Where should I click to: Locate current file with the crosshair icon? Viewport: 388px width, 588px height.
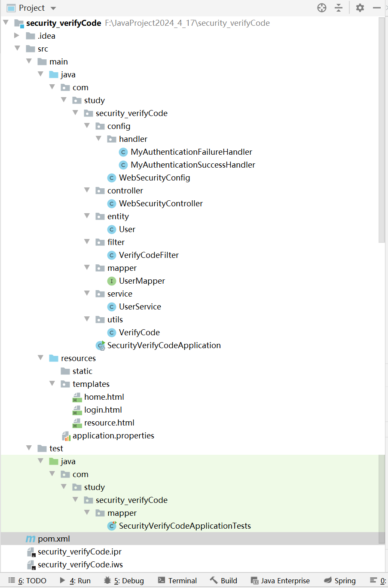[x=321, y=8]
